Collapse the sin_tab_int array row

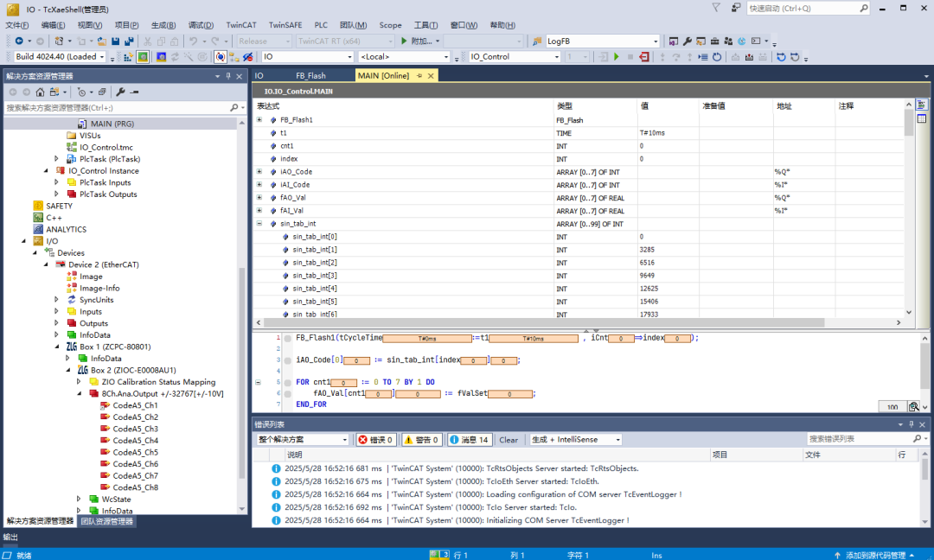click(259, 224)
